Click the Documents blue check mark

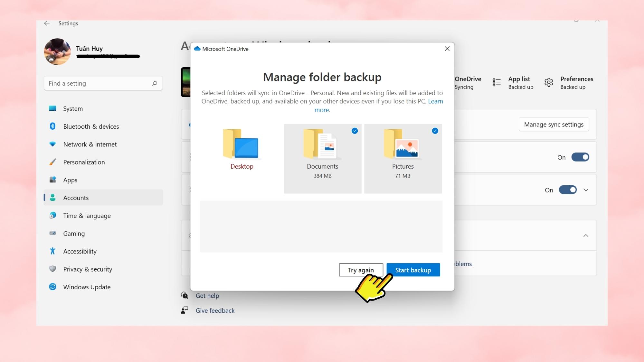pyautogui.click(x=355, y=131)
